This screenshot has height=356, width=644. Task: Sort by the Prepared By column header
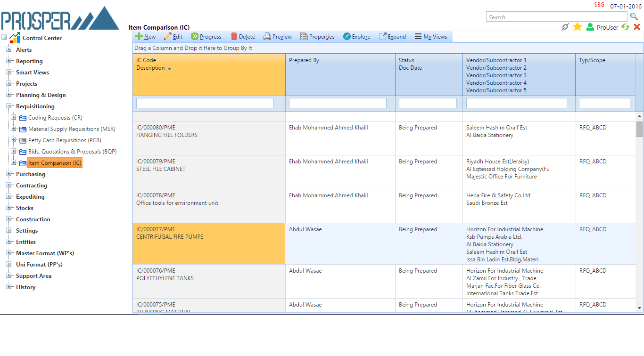(x=340, y=75)
